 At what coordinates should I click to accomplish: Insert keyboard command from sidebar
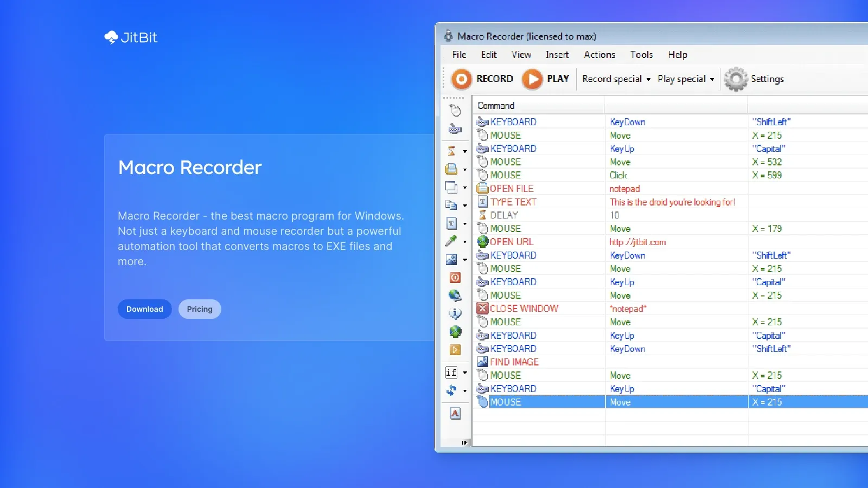click(455, 129)
